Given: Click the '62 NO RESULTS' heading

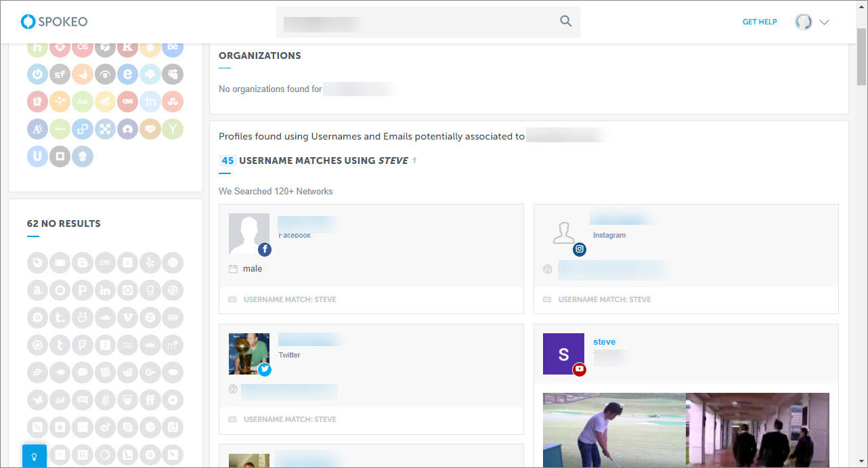Looking at the screenshot, I should click(64, 224).
